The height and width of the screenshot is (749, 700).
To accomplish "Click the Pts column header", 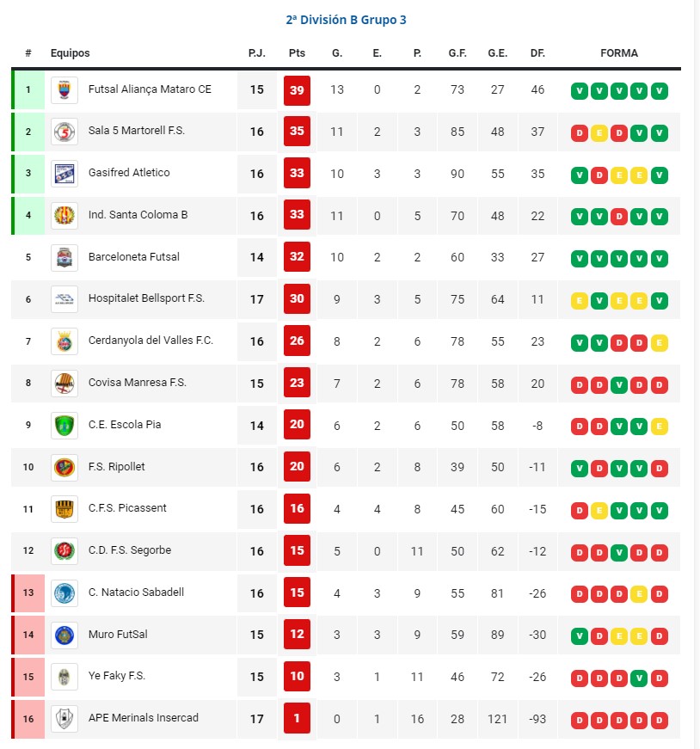I will click(297, 53).
